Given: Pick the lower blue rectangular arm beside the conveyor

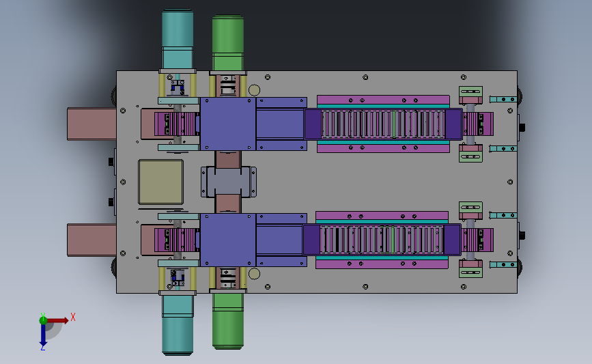Looking at the screenshot, I should tap(281, 240).
